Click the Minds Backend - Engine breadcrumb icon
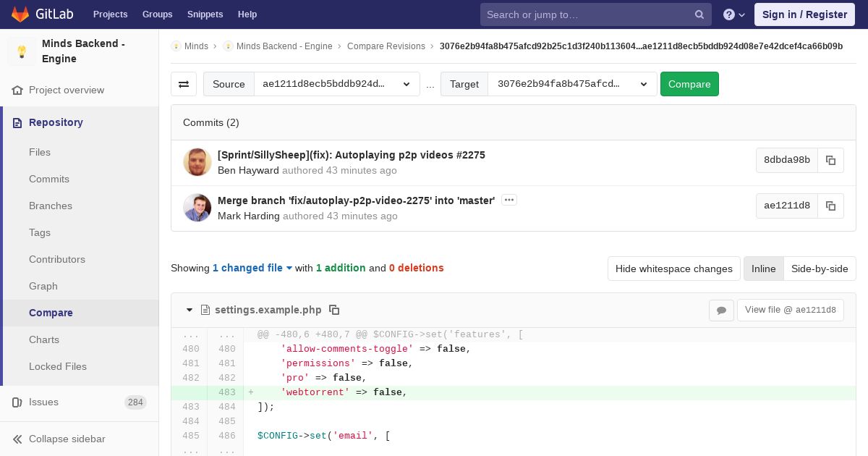 pos(229,46)
